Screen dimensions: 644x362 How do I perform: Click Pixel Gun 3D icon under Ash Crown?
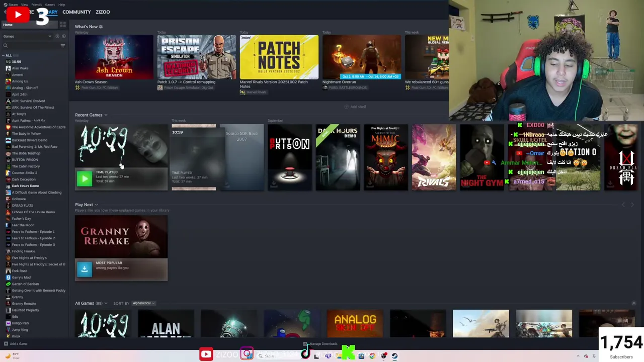(77, 87)
